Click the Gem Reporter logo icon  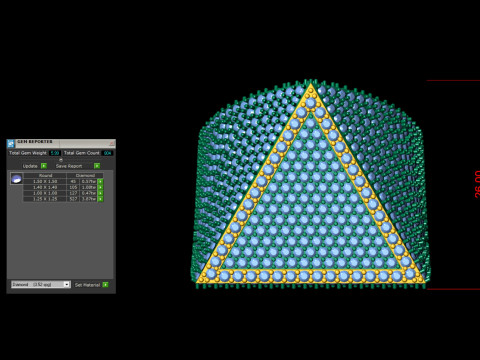point(11,144)
